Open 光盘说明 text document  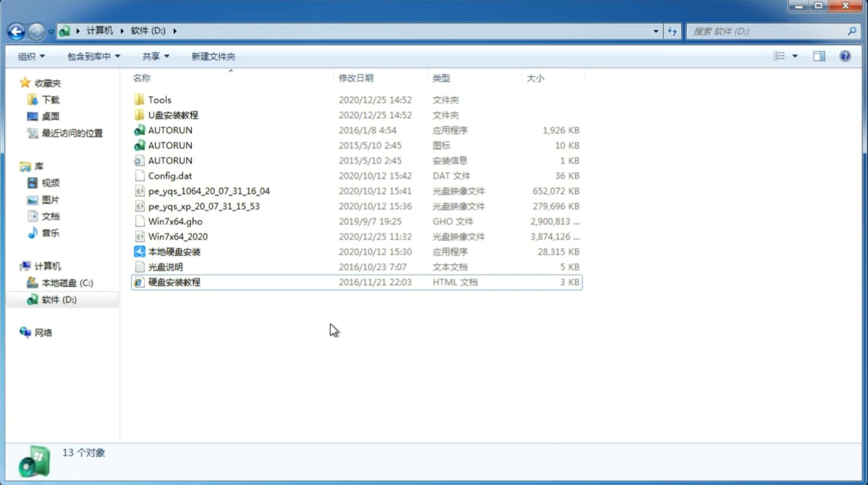pyautogui.click(x=165, y=266)
